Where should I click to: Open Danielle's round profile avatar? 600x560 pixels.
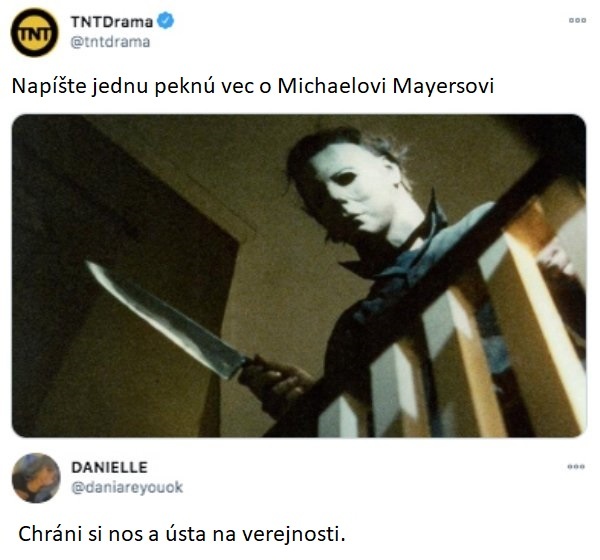[36, 478]
